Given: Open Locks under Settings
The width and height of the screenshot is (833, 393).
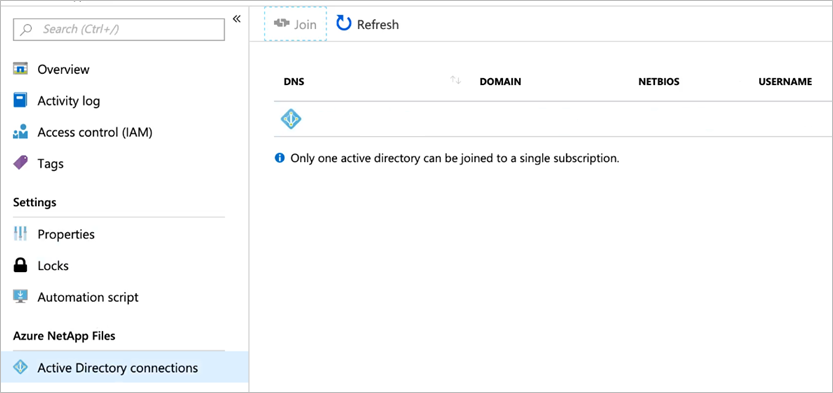Looking at the screenshot, I should (53, 266).
